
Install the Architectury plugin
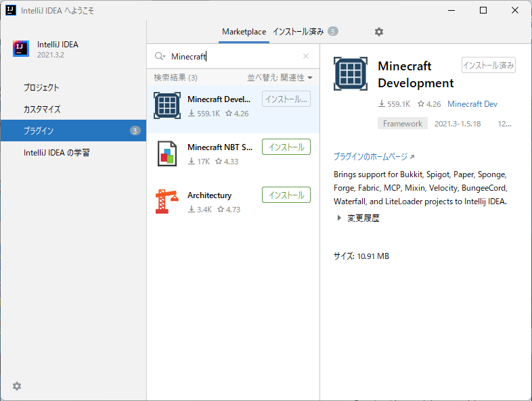[x=286, y=195]
